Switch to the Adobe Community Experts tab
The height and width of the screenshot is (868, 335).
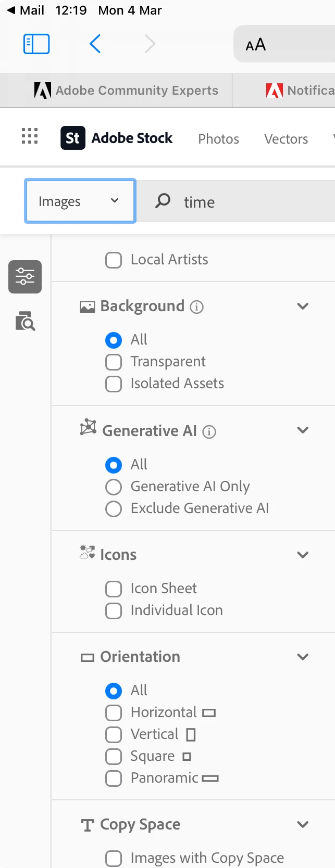pyautogui.click(x=126, y=91)
